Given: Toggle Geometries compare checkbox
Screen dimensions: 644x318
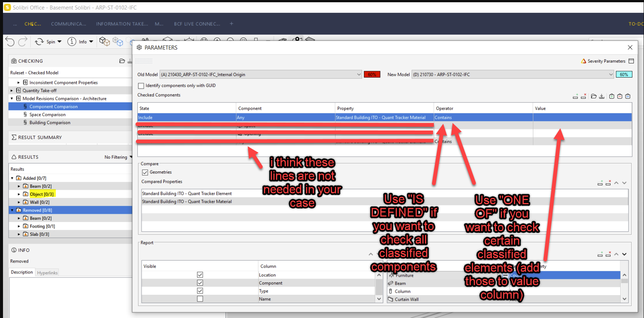Looking at the screenshot, I should [145, 172].
